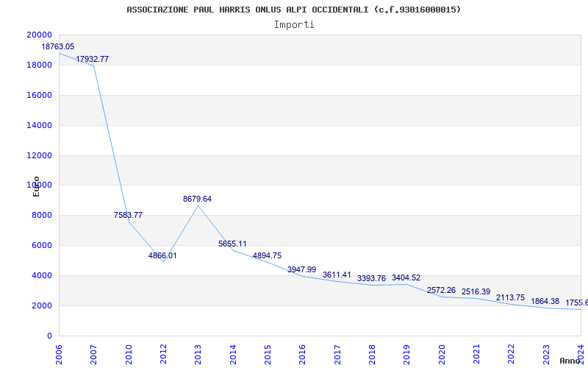The height and width of the screenshot is (368, 588).
Task: Click the y-axis value 16000
Action: coord(40,95)
